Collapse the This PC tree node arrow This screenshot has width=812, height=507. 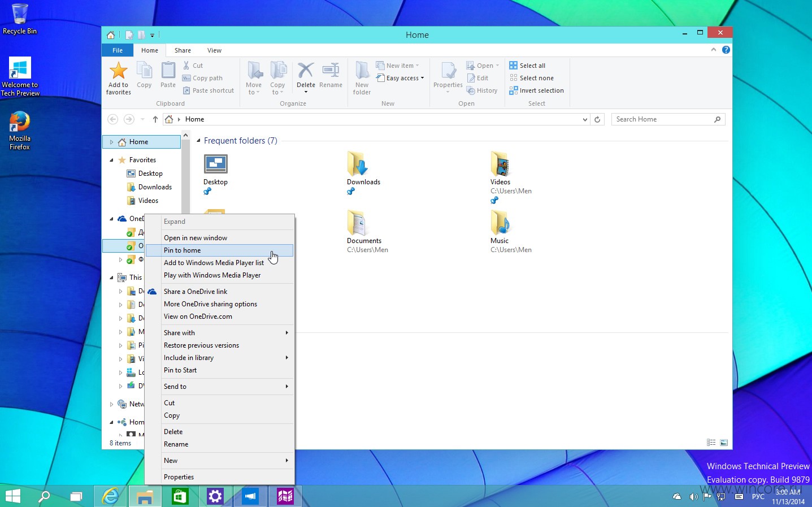(111, 278)
